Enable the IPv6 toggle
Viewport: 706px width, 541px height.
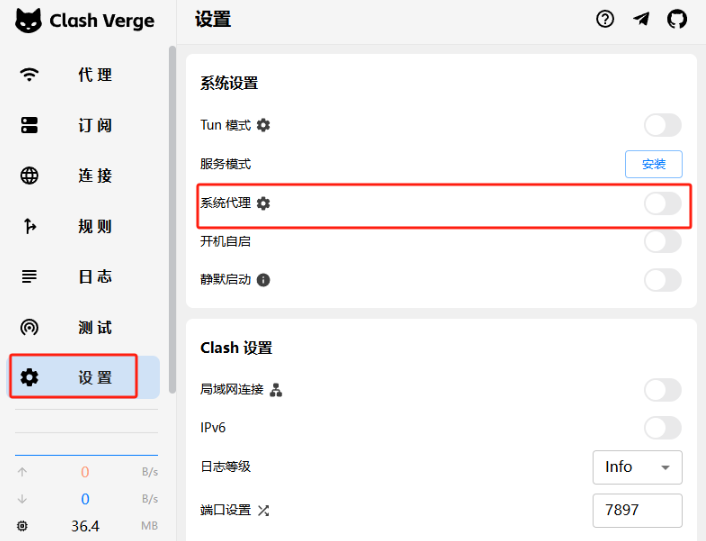tap(662, 428)
